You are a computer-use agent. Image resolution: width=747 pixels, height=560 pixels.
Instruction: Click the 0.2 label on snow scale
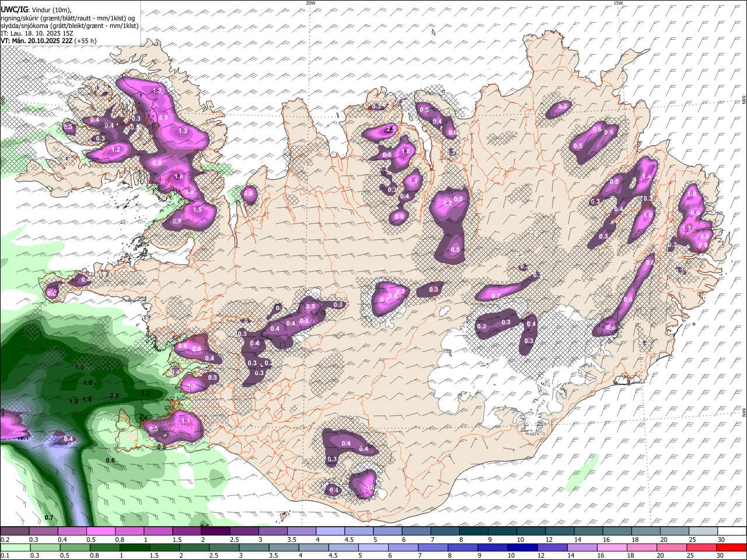click(x=5, y=540)
